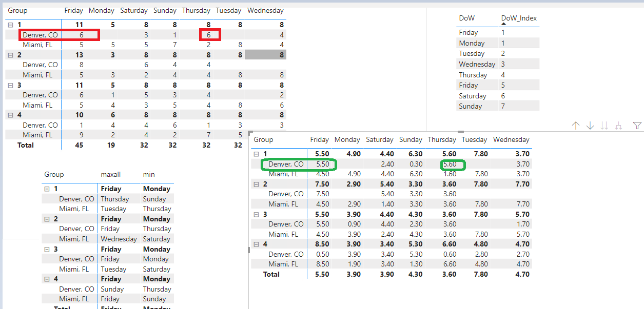Viewport: 644px width, 309px height.
Task: Collapse group 4 in the maxall/min matrix
Action: [x=47, y=279]
